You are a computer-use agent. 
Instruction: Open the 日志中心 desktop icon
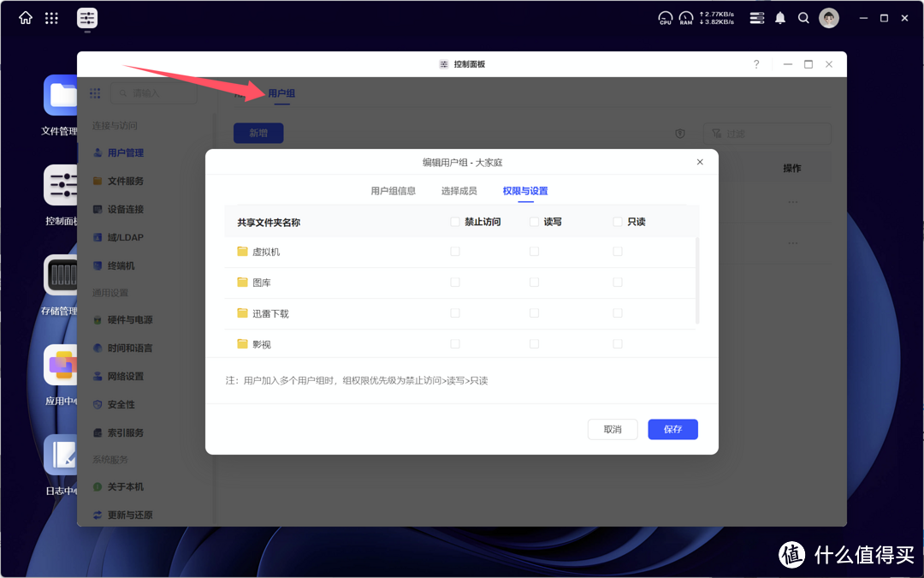(x=61, y=454)
